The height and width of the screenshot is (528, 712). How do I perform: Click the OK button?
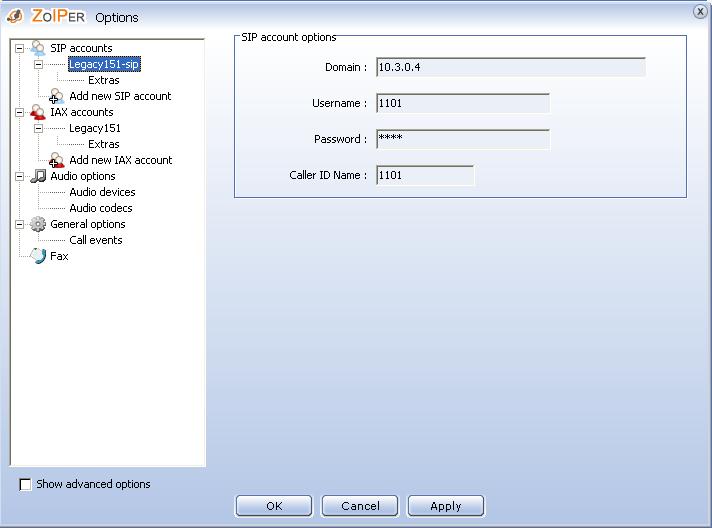(274, 506)
